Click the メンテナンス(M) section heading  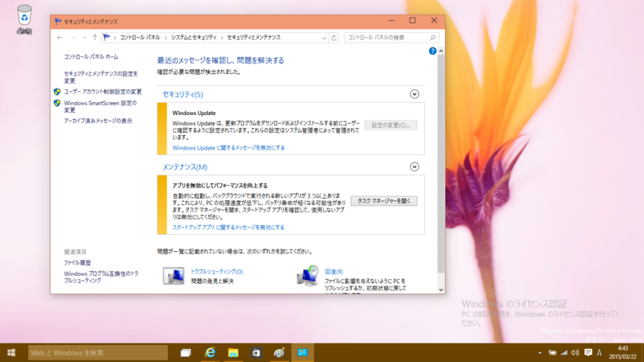tap(185, 167)
